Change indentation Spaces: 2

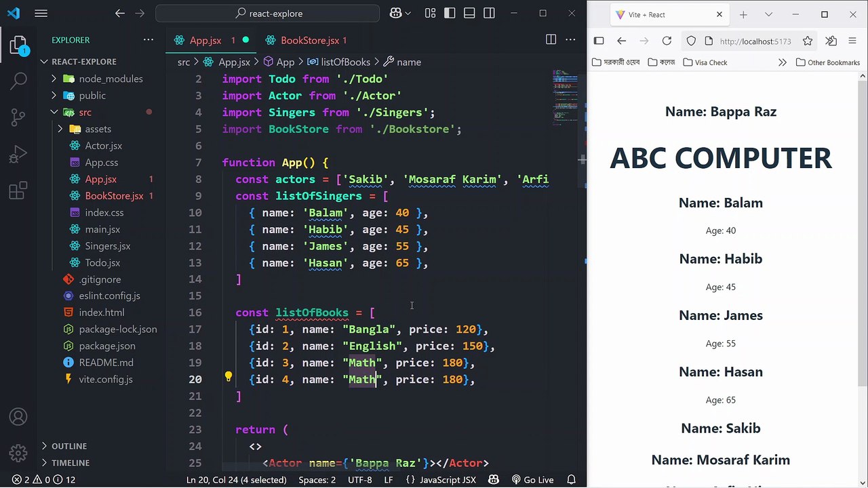point(317,480)
